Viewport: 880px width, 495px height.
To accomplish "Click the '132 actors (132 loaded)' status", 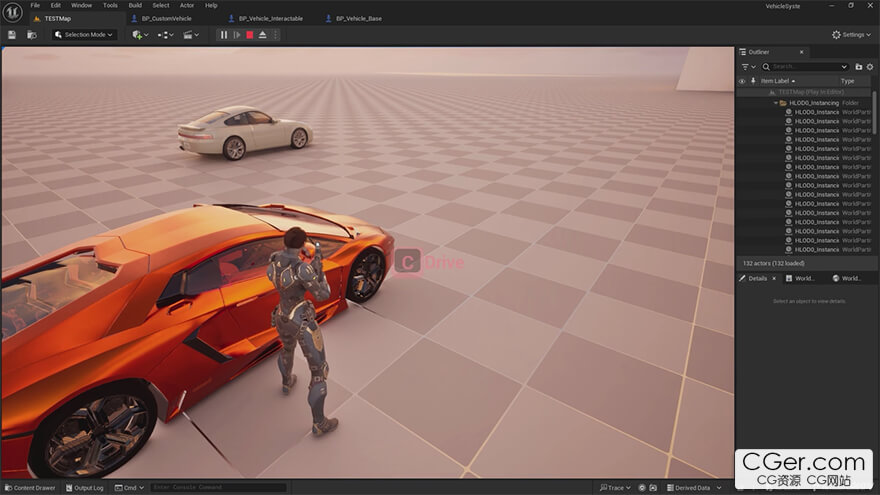I will (773, 263).
